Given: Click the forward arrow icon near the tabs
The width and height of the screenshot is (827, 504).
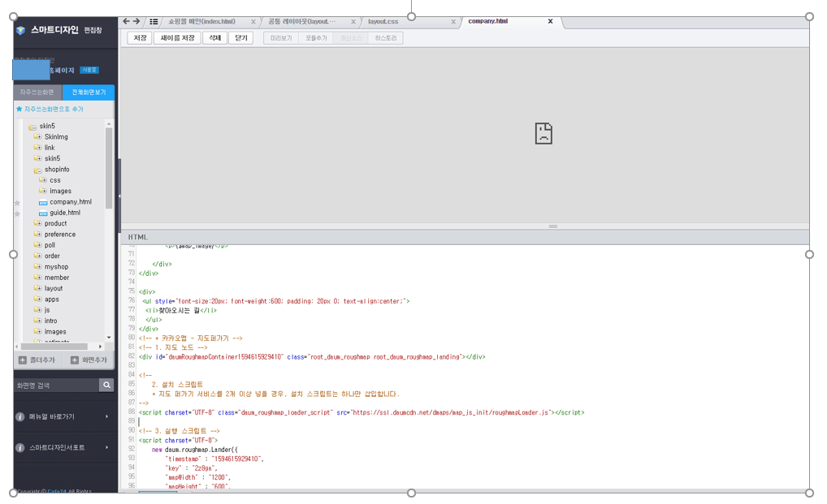Looking at the screenshot, I should [136, 22].
